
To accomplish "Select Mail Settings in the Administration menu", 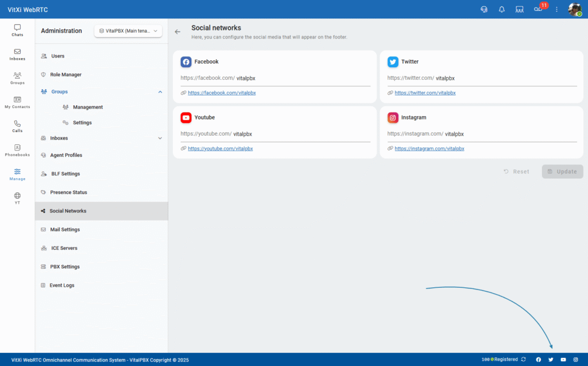I will 65,230.
